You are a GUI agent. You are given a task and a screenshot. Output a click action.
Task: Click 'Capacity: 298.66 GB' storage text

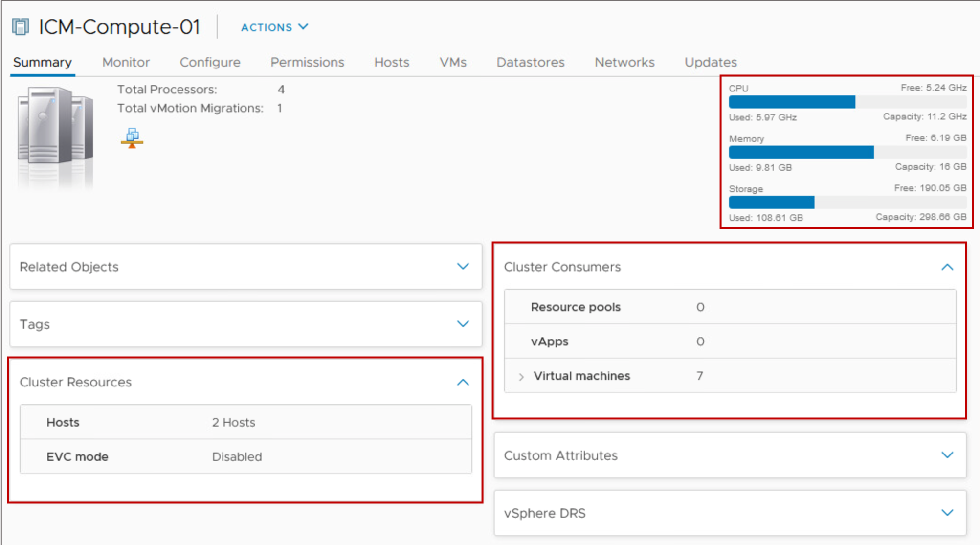click(x=921, y=217)
